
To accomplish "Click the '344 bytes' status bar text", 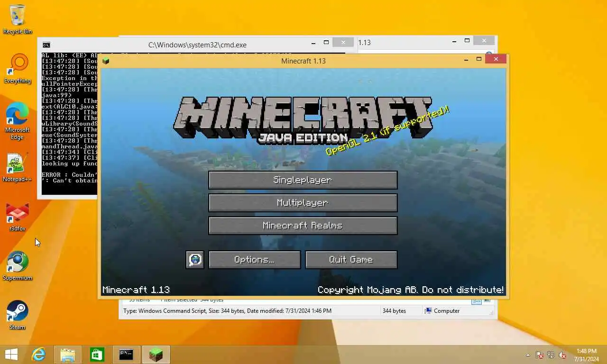I will [394, 311].
